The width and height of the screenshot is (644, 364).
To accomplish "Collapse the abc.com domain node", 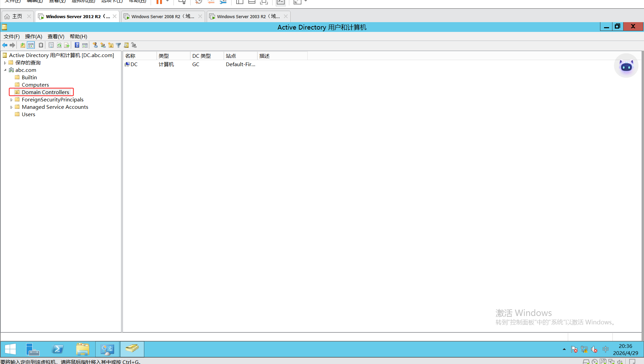I will pyautogui.click(x=5, y=70).
